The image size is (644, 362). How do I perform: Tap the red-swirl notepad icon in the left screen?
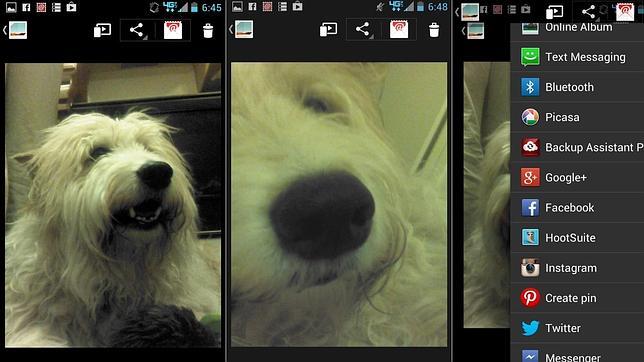173,30
